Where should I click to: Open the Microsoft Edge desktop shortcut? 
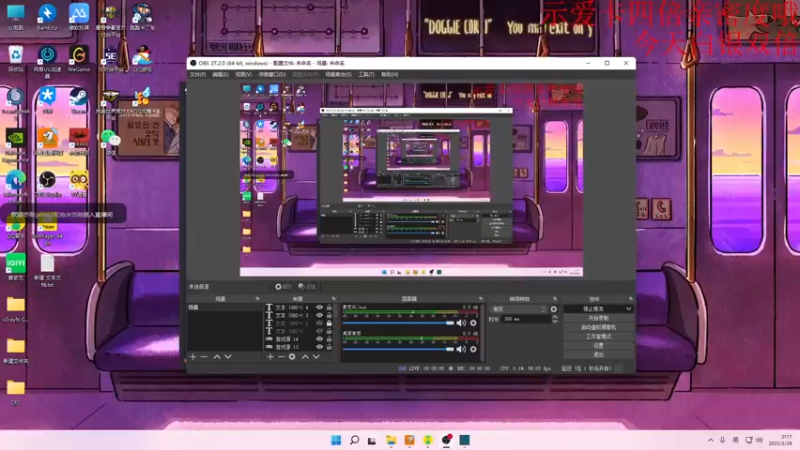(x=16, y=184)
